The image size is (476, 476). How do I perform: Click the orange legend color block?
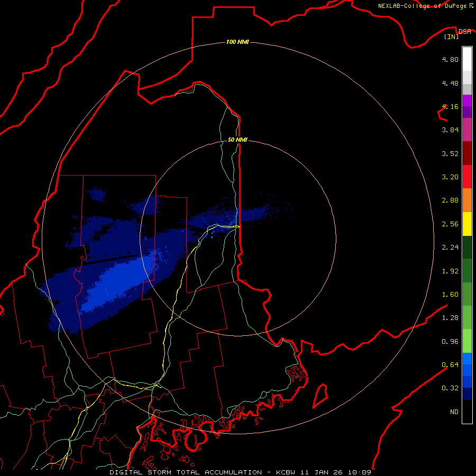(467, 200)
